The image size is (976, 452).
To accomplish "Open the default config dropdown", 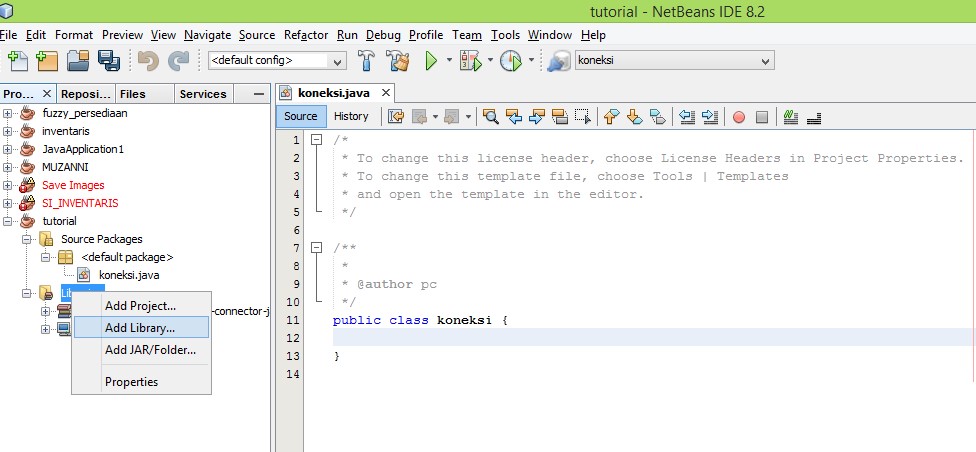I will click(x=337, y=62).
